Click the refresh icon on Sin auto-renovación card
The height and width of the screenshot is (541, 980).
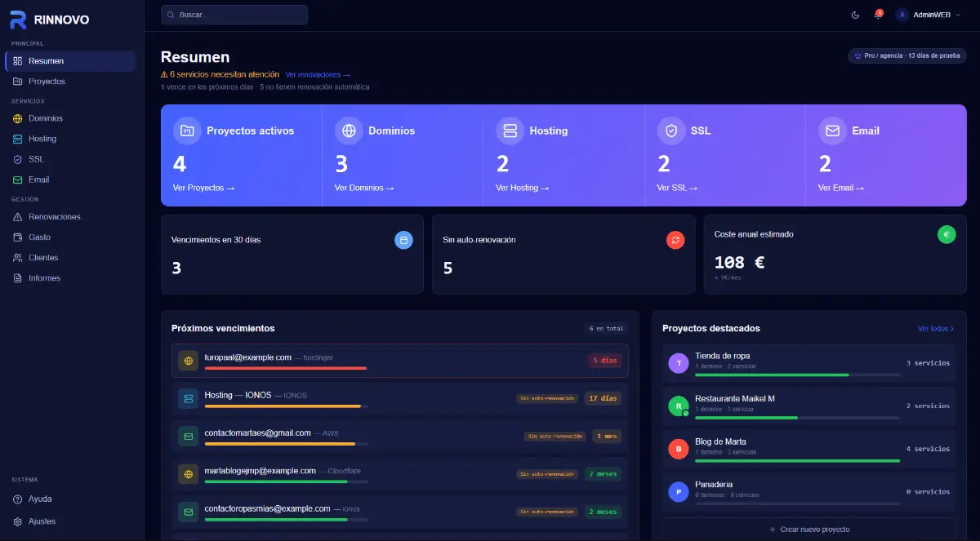tap(675, 240)
